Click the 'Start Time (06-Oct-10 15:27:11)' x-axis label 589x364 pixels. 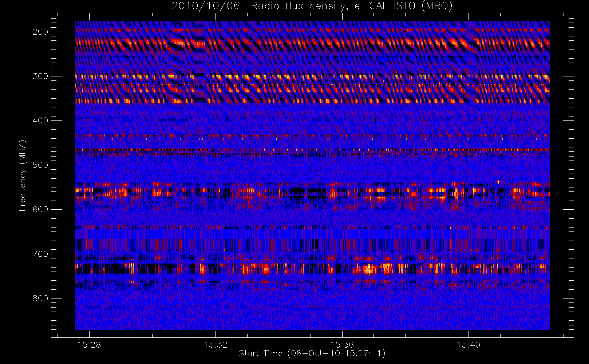click(312, 353)
